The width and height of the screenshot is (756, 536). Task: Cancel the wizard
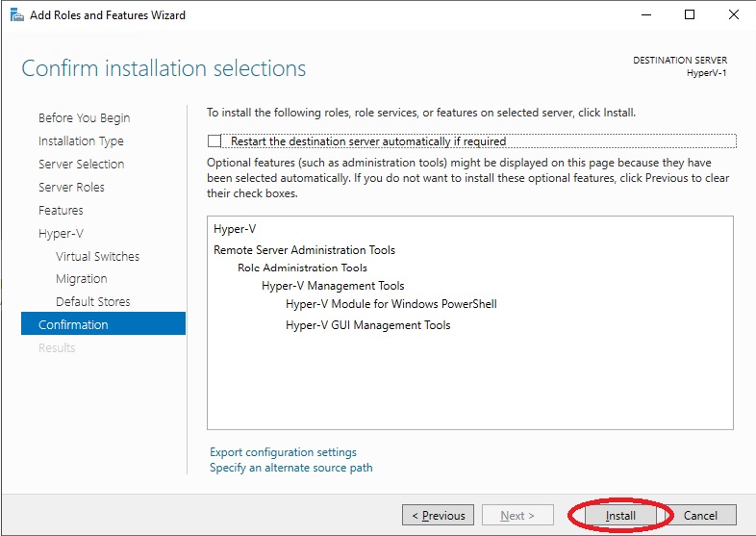700,515
